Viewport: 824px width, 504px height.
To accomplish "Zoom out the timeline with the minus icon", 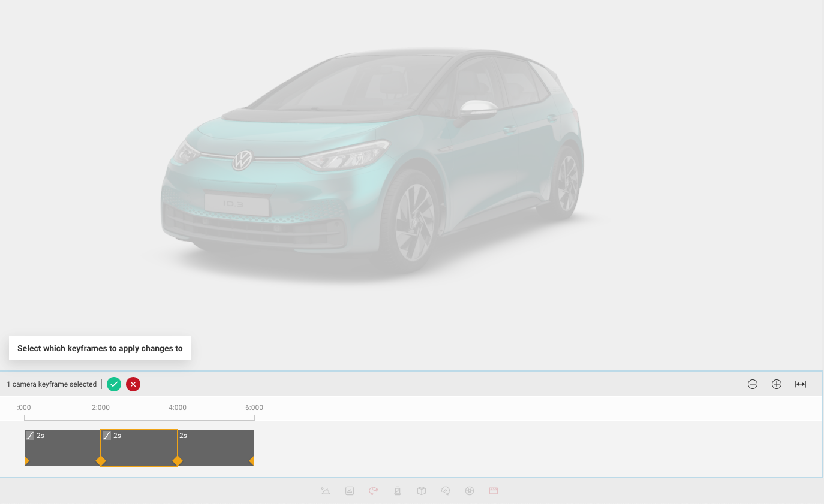I will pyautogui.click(x=753, y=384).
